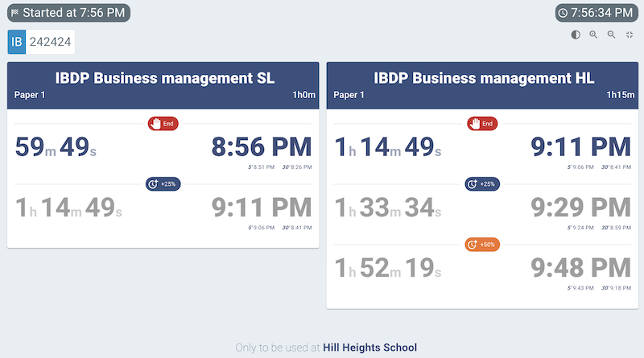Select the IBDP Business management SL header
This screenshot has width=644, height=358.
coord(165,78)
